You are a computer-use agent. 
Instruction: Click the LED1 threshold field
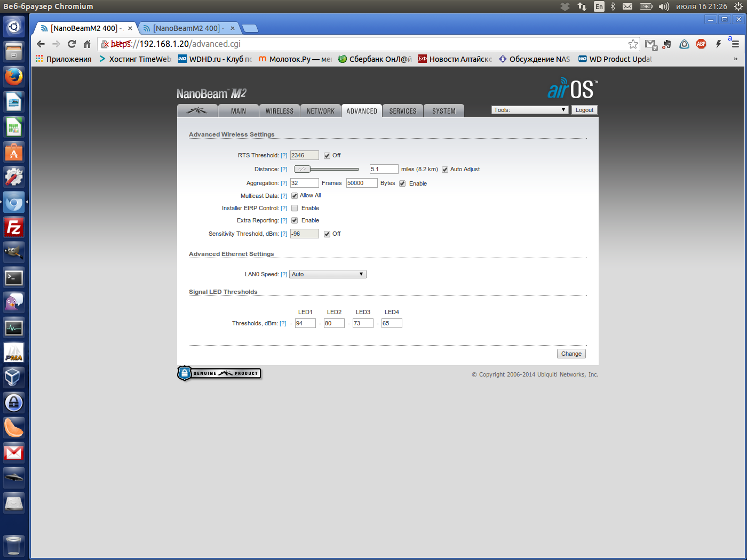click(x=305, y=323)
